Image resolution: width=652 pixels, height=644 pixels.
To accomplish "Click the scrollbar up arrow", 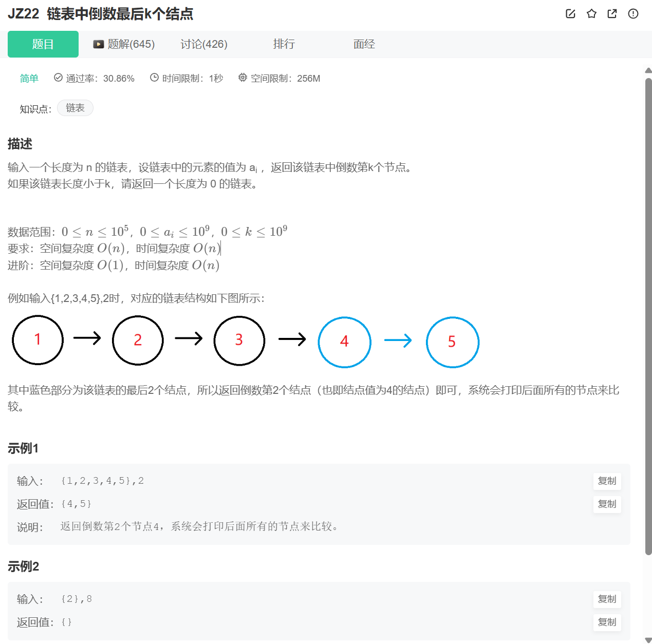I will click(648, 70).
